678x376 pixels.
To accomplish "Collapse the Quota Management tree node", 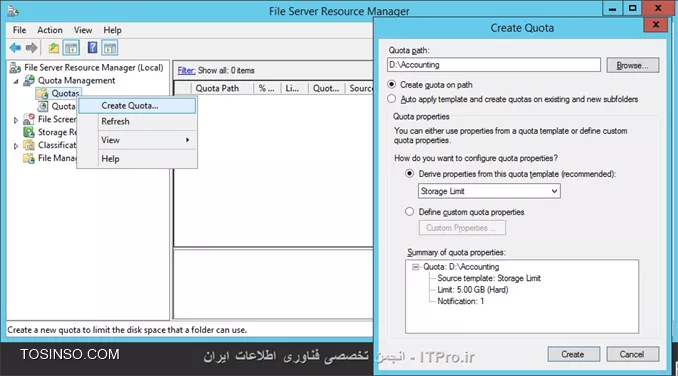I will click(x=16, y=81).
